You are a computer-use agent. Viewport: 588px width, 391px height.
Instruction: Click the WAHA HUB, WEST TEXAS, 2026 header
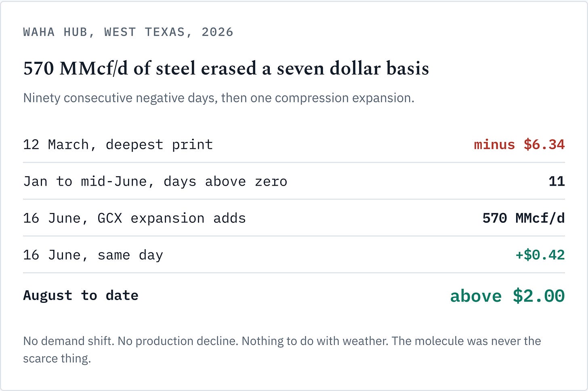128,32
